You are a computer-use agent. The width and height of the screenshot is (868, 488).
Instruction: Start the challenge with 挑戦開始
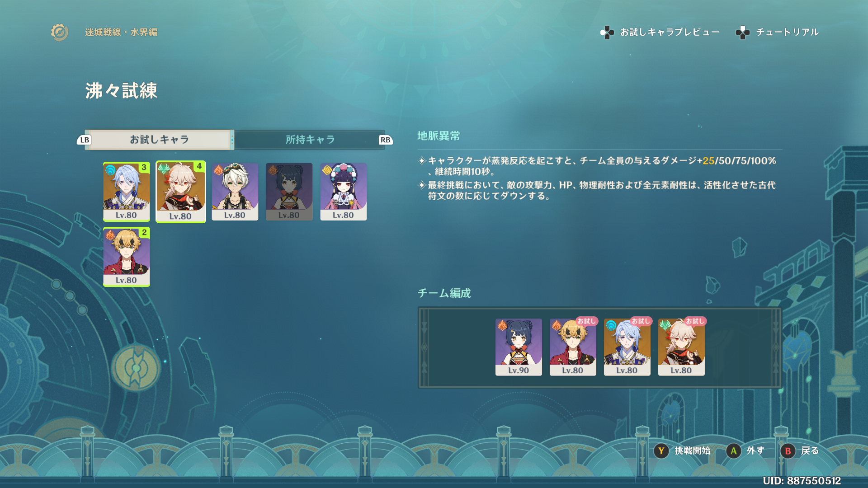coord(692,450)
